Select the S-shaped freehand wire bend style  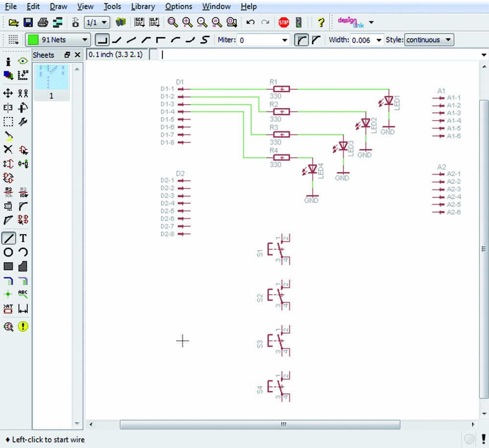coord(205,40)
